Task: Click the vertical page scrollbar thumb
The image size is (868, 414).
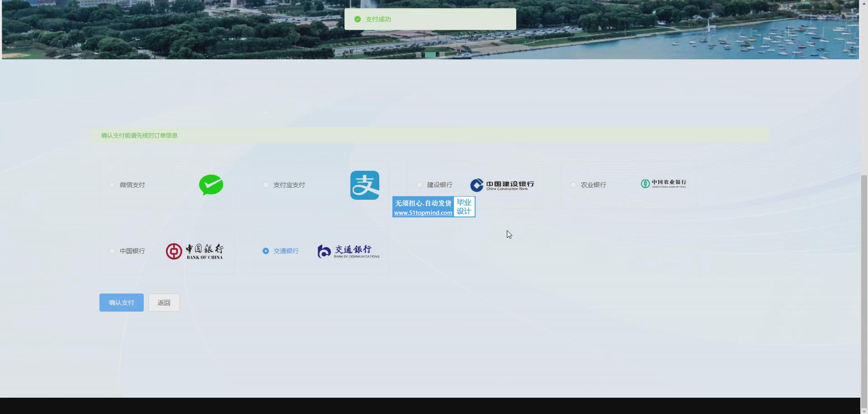Action: [864, 292]
